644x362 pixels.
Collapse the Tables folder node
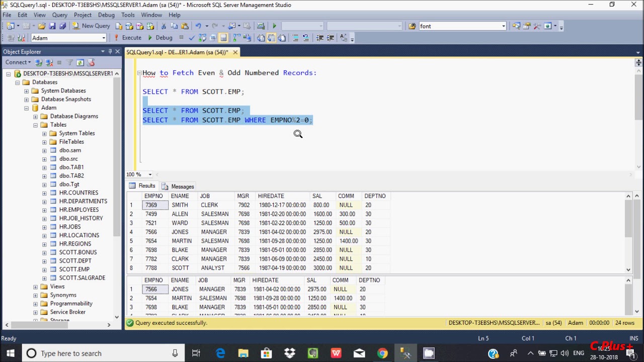click(x=35, y=125)
